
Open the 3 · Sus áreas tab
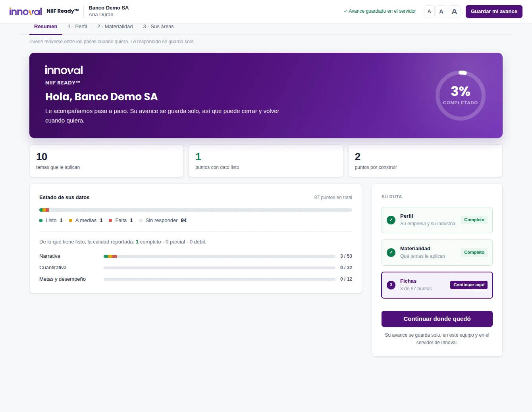tap(158, 27)
